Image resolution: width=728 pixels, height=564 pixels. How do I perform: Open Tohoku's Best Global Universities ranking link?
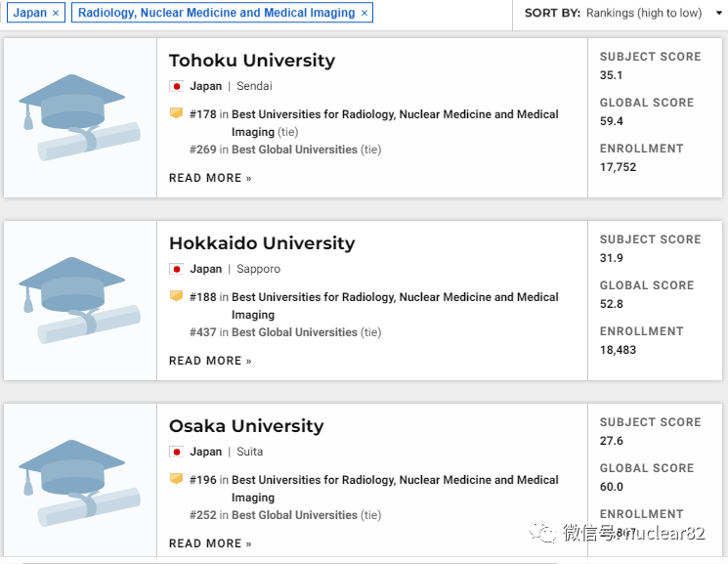coord(294,150)
